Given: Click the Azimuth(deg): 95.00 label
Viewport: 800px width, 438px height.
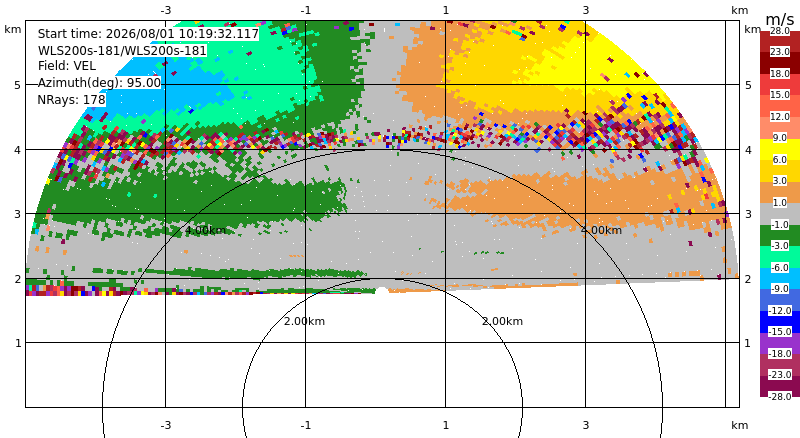Looking at the screenshot, I should pos(99,82).
